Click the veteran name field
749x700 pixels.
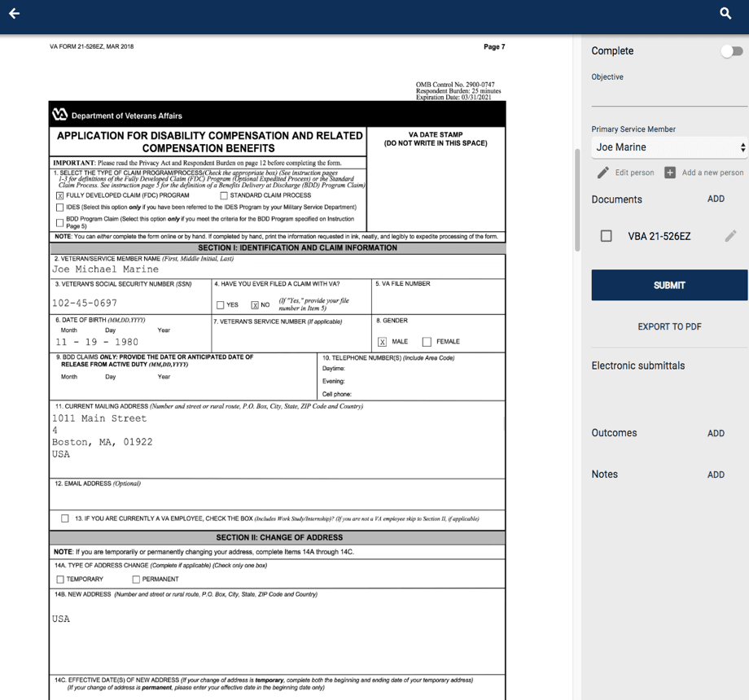point(277,269)
